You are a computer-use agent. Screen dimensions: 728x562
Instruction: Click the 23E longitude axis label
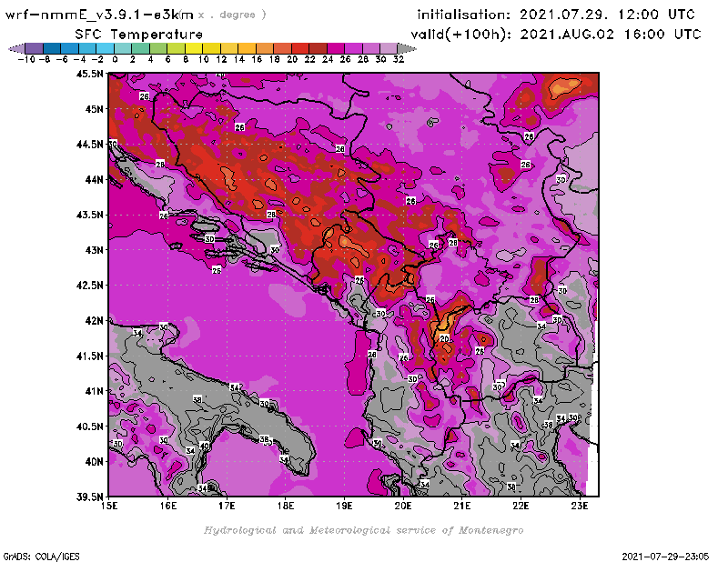click(579, 507)
